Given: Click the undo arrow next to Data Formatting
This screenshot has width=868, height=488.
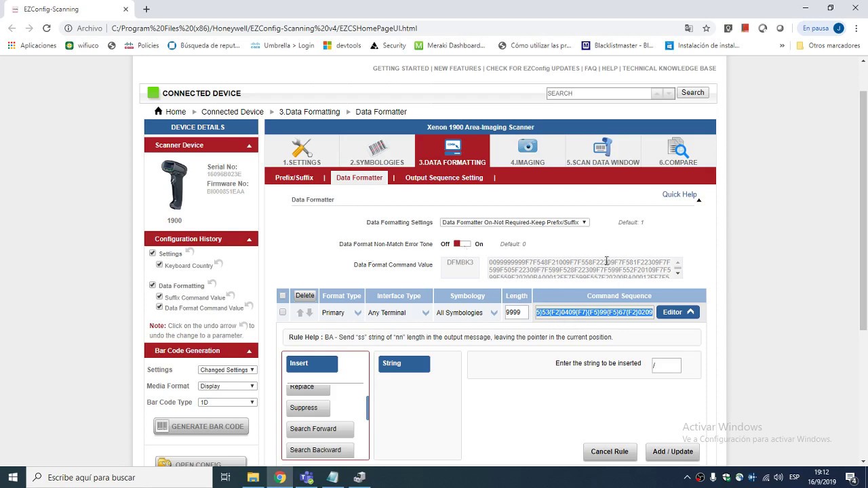Looking at the screenshot, I should (x=212, y=283).
